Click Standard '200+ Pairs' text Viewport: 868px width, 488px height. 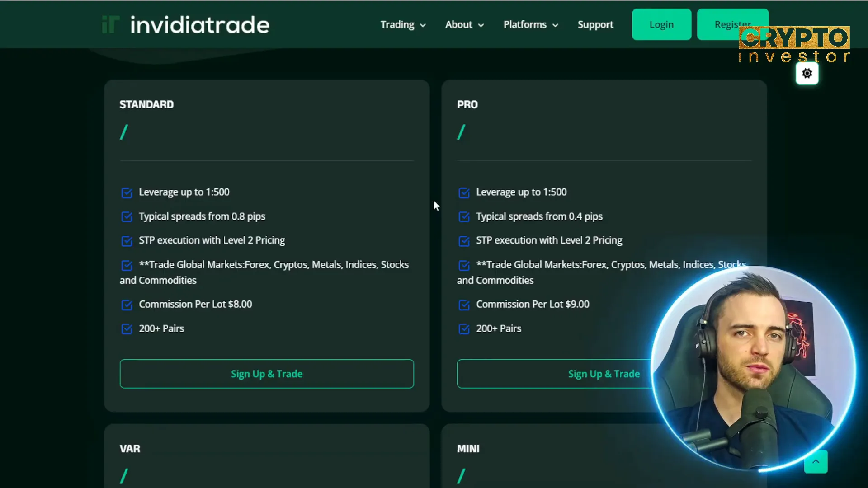coord(161,328)
